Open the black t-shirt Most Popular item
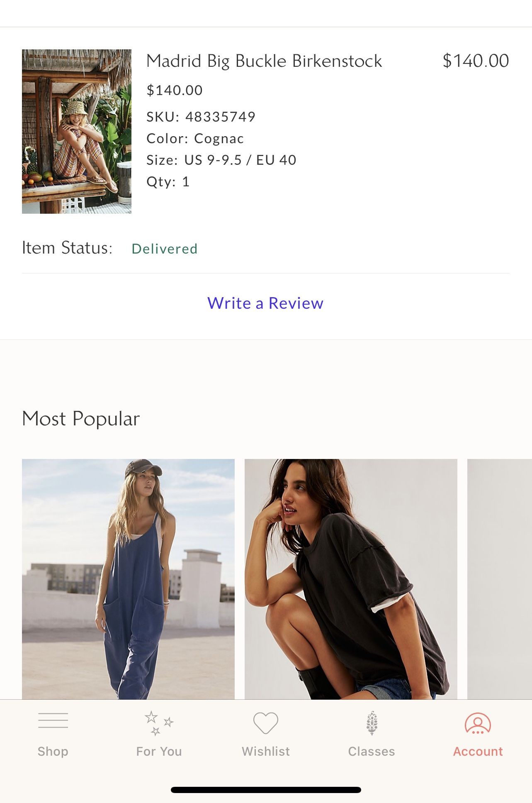532x803 pixels. pyautogui.click(x=351, y=579)
